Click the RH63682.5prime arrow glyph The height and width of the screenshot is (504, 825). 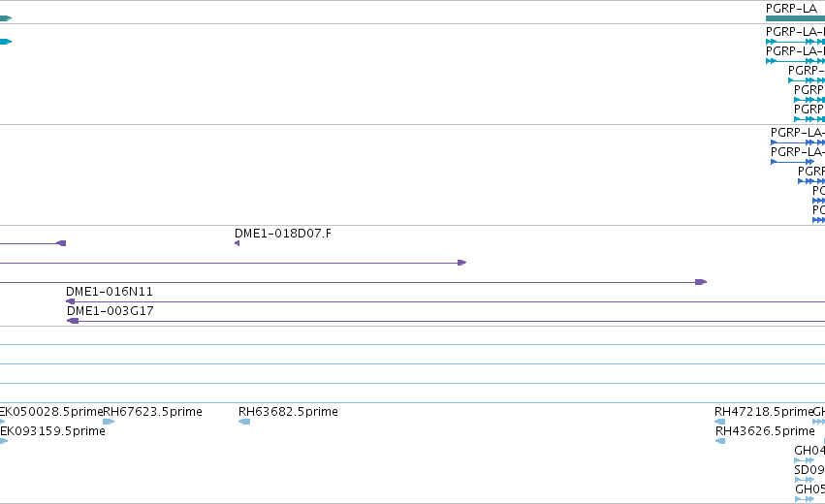coord(244,422)
